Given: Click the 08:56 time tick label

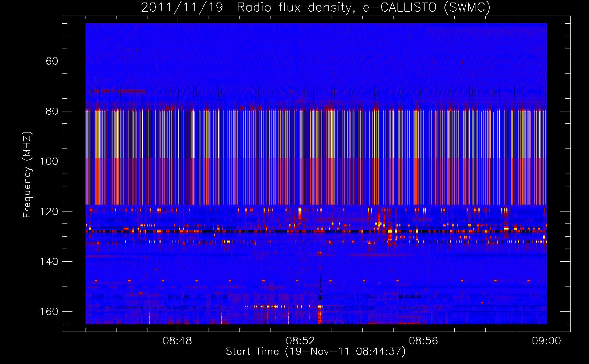Looking at the screenshot, I should (423, 341).
